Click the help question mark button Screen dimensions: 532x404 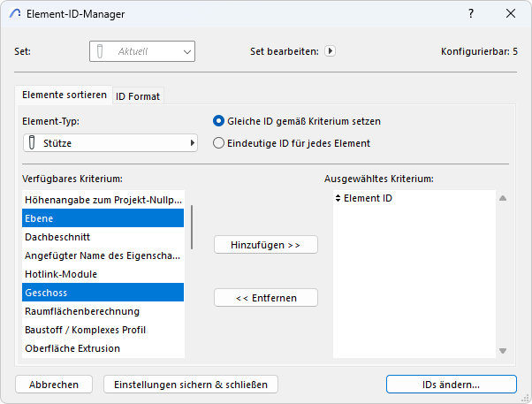click(470, 14)
